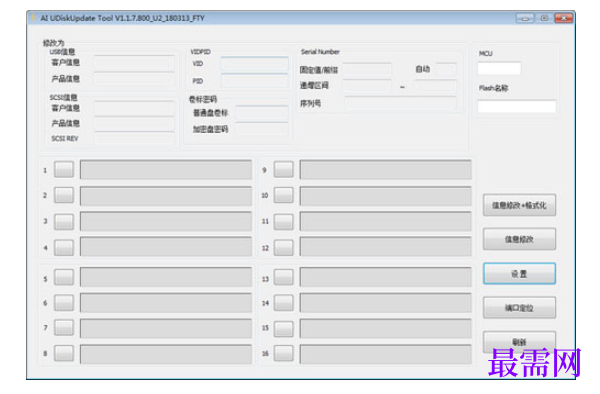This screenshot has width=600, height=394.
Task: Click the Flash名称 text box
Action: [x=517, y=106]
